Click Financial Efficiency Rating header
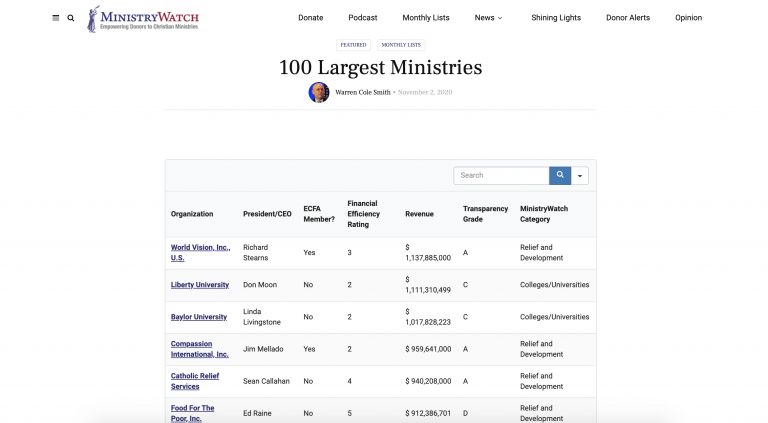768x423 pixels. coord(363,214)
